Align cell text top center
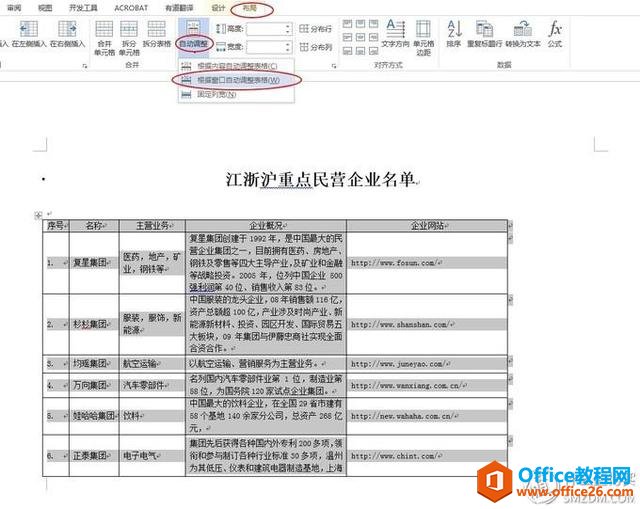640x509 pixels. [x=360, y=24]
